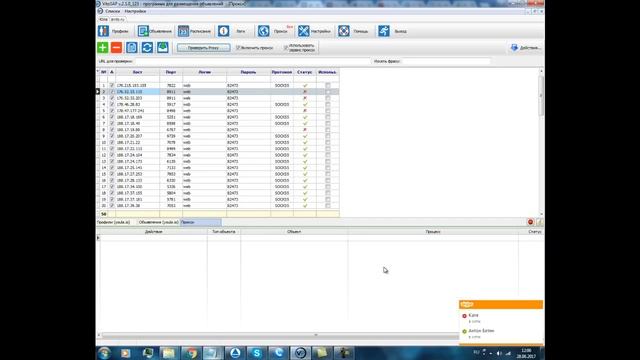Click the horizontal scrollbar of log panel
The image size is (640, 360).
tap(280, 335)
